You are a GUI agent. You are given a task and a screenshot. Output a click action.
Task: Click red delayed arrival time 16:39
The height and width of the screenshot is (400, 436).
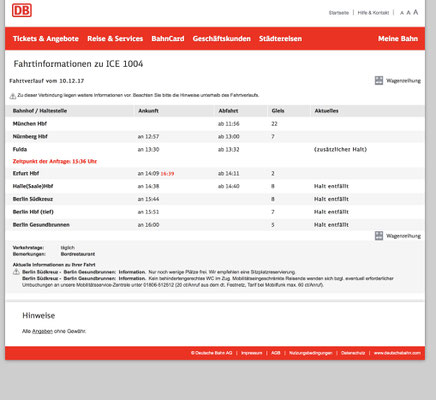(167, 174)
